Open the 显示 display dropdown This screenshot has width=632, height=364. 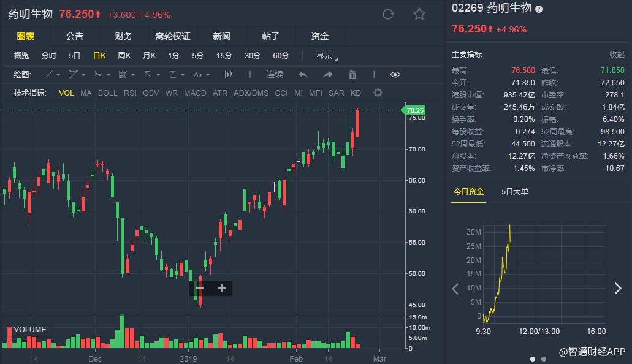(327, 56)
